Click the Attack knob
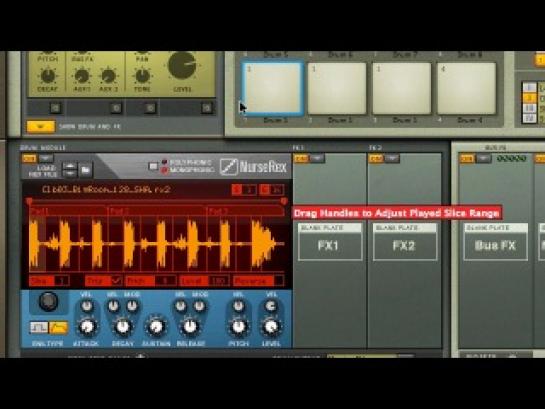Viewport: 545px width, 409px height. pos(87,327)
